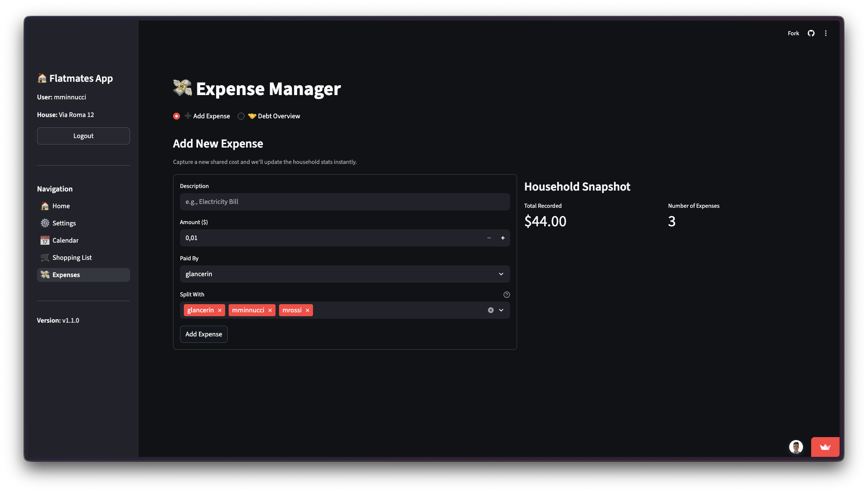Screen dimensions: 868x493
Task: Select the Home icon in Navigation
Action: (45, 206)
